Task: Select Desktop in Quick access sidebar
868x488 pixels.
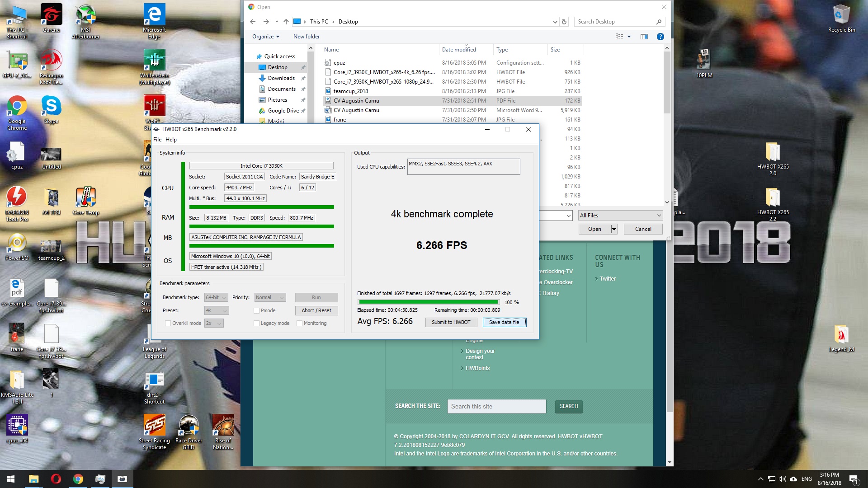Action: tap(278, 67)
